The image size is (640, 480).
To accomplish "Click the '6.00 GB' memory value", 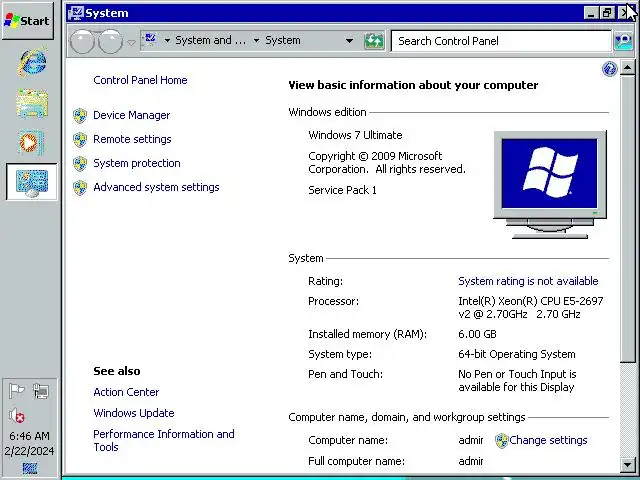I will coord(477,334).
